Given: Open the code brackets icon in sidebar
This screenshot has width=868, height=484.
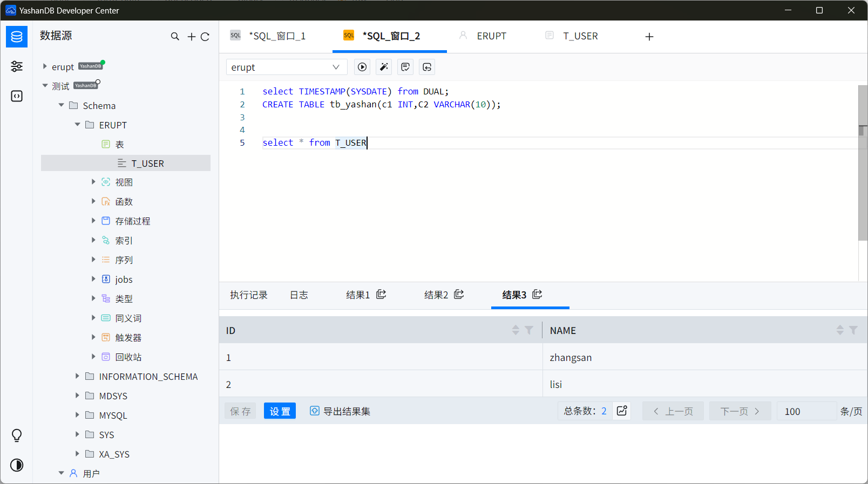Looking at the screenshot, I should pos(17,96).
